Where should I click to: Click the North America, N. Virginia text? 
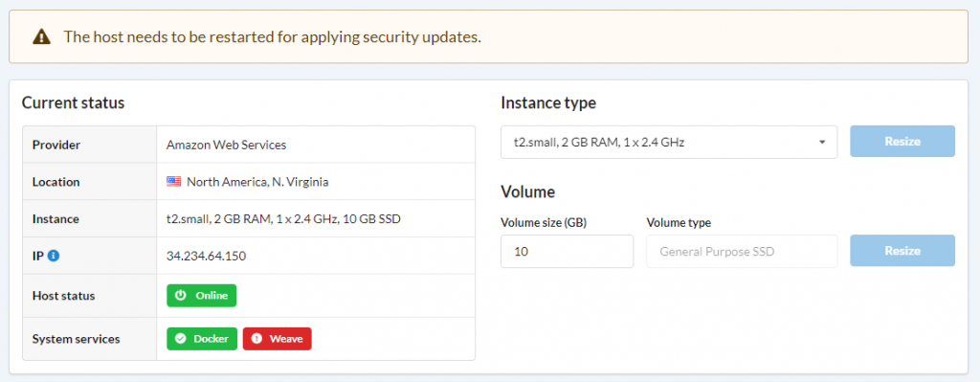tap(257, 182)
